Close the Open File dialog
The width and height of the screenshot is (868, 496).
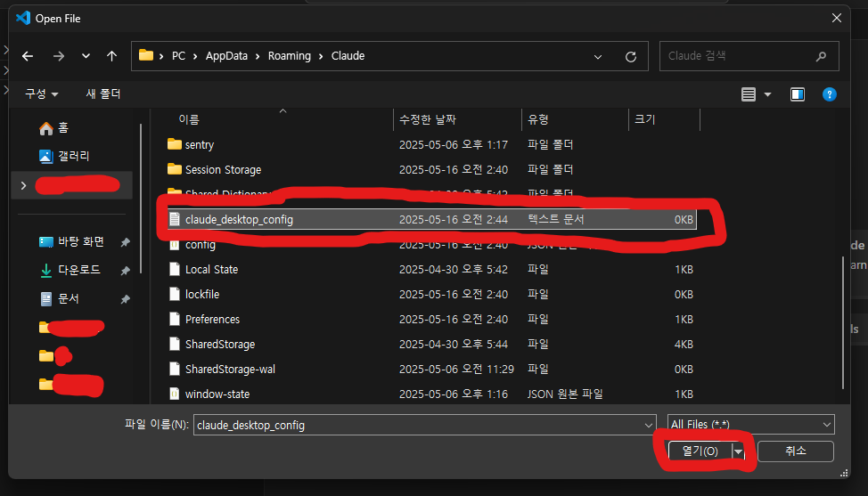(x=837, y=18)
